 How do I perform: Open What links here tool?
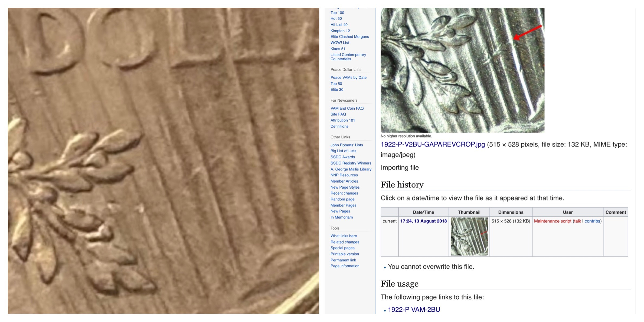click(x=344, y=236)
